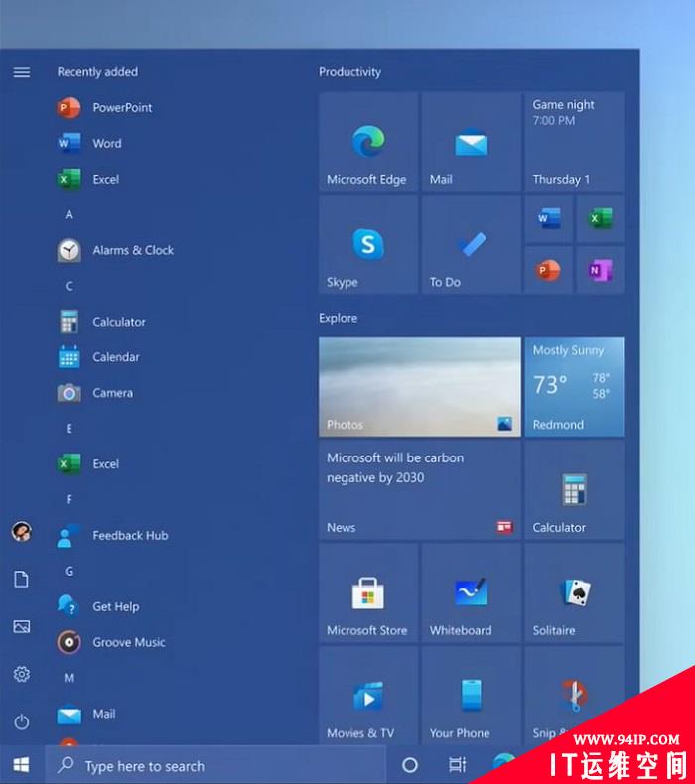
Task: Click the user account avatar
Action: click(x=22, y=531)
